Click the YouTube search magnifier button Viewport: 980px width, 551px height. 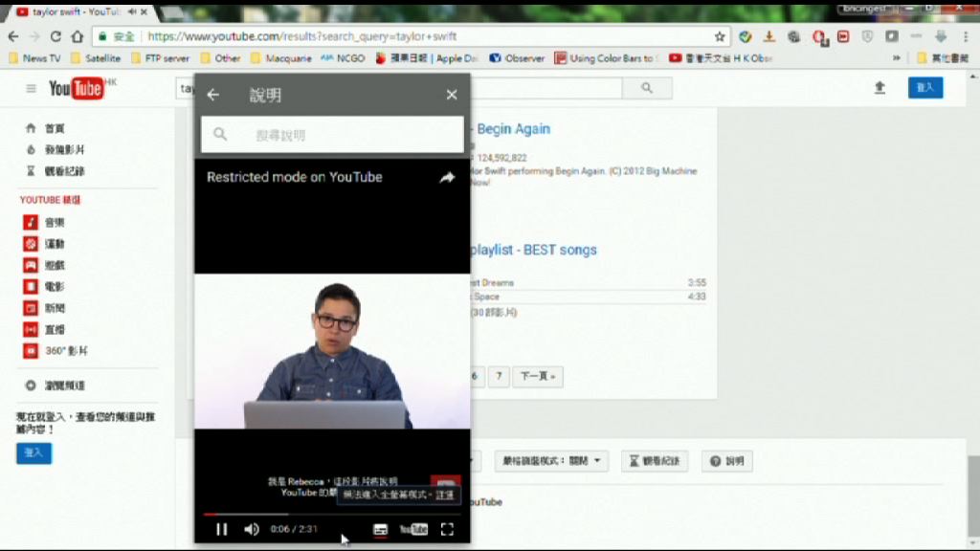pyautogui.click(x=648, y=88)
